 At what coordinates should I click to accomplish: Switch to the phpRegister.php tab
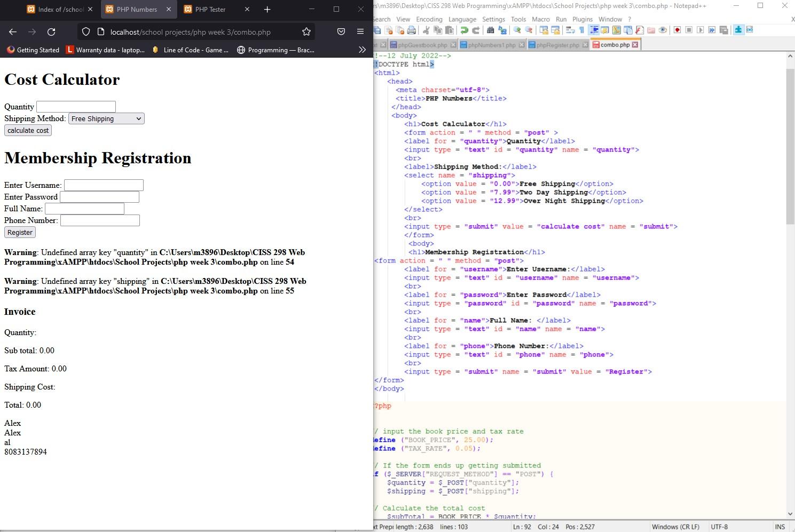click(557, 45)
